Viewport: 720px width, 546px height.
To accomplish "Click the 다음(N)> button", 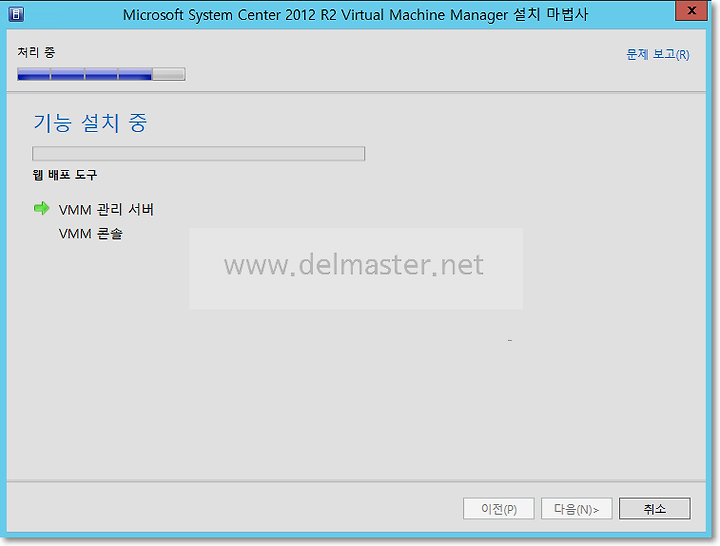I will [576, 508].
